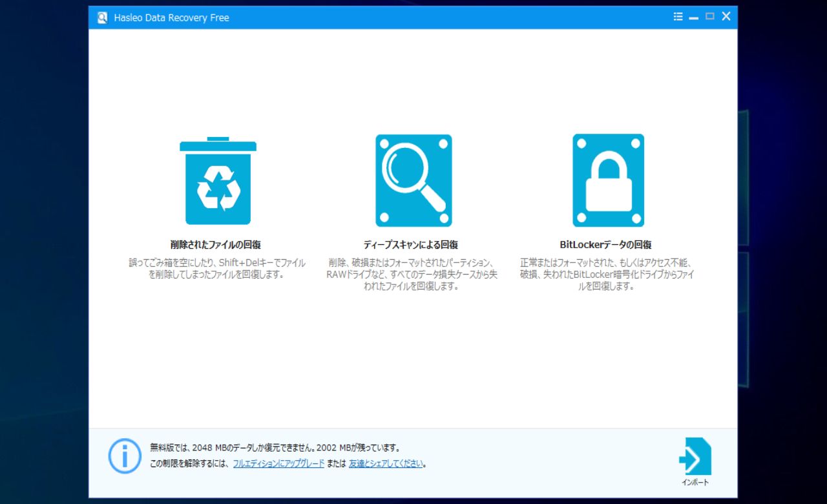Open the フルエディションにアップグレード link
The image size is (827, 504).
click(278, 463)
